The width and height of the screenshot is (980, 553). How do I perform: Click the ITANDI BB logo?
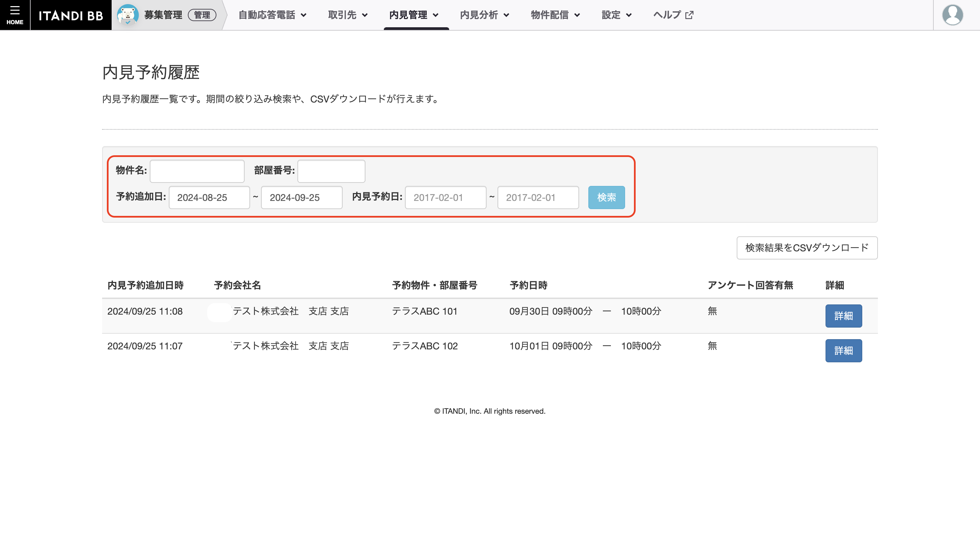point(71,15)
